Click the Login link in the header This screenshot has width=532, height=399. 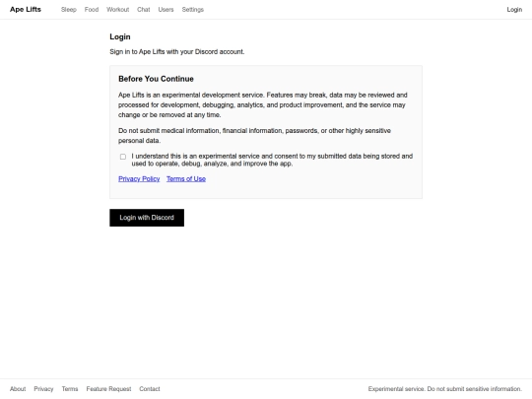tap(514, 10)
